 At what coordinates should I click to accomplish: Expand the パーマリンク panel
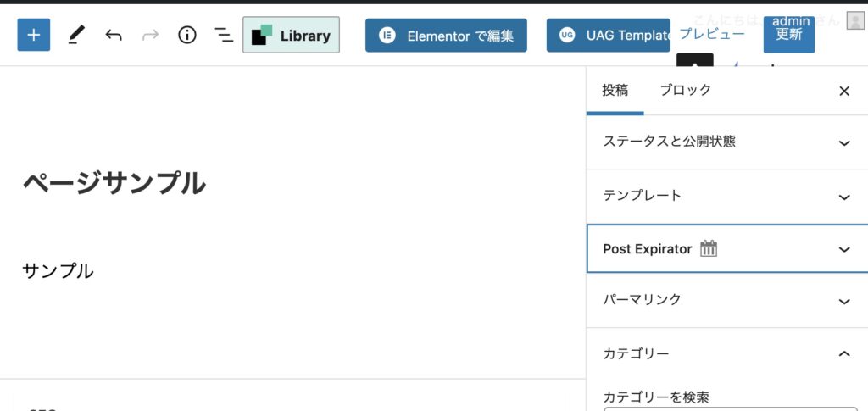coord(843,301)
